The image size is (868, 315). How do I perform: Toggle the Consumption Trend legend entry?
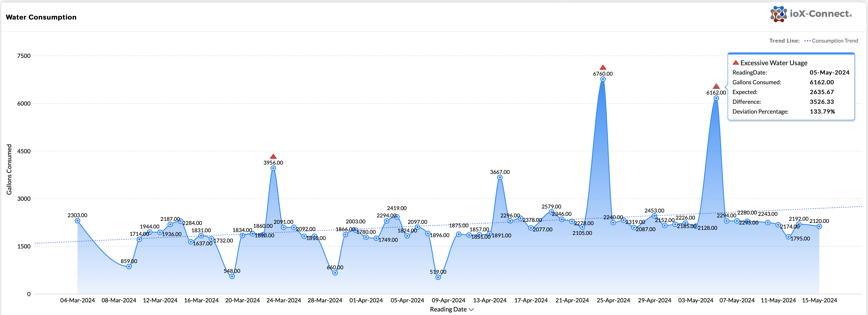tap(831, 41)
